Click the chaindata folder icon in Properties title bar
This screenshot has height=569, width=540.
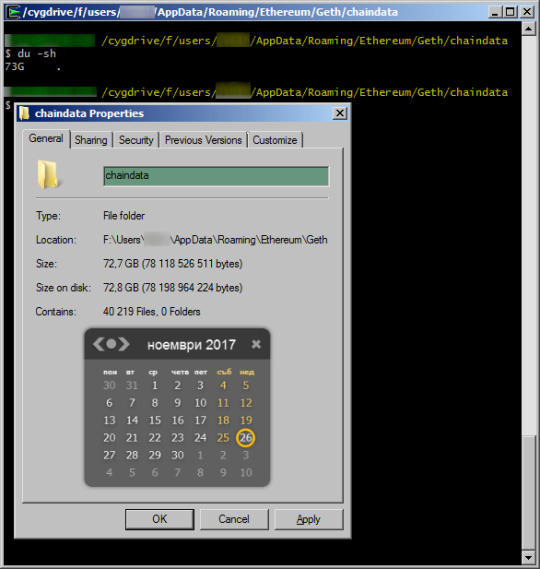[x=24, y=113]
